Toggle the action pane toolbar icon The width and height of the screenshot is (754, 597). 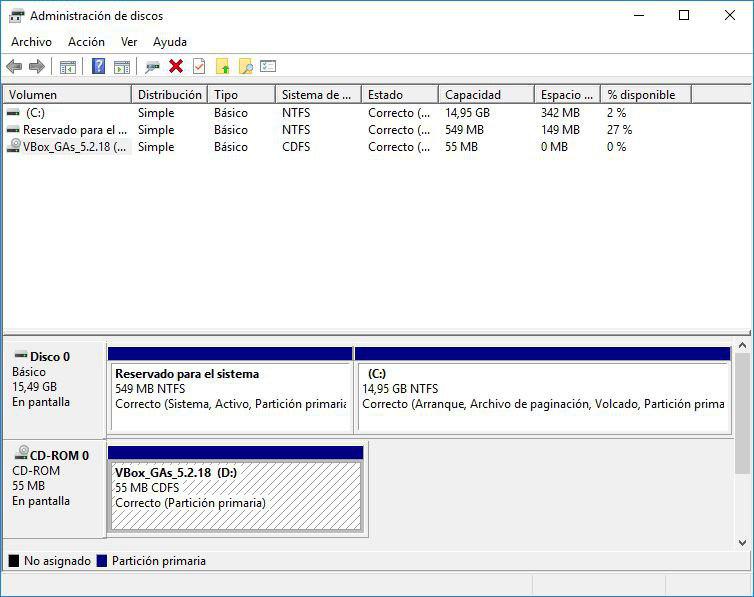pyautogui.click(x=121, y=66)
